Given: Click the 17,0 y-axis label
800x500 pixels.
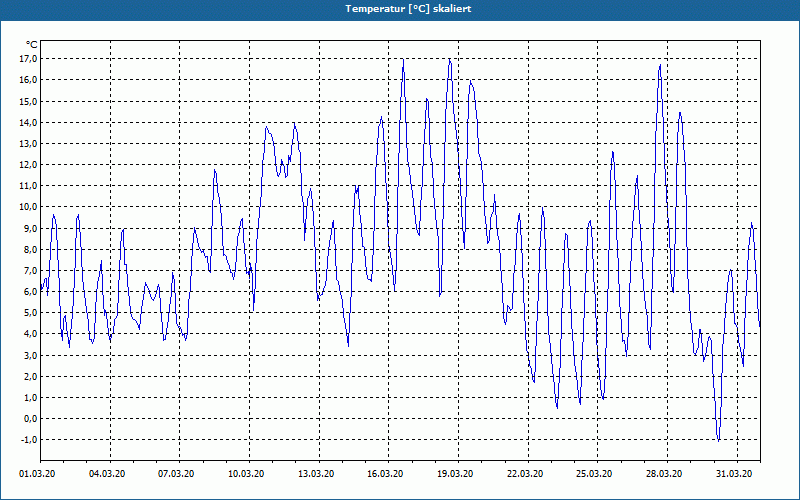Looking at the screenshot, I should [x=29, y=59].
